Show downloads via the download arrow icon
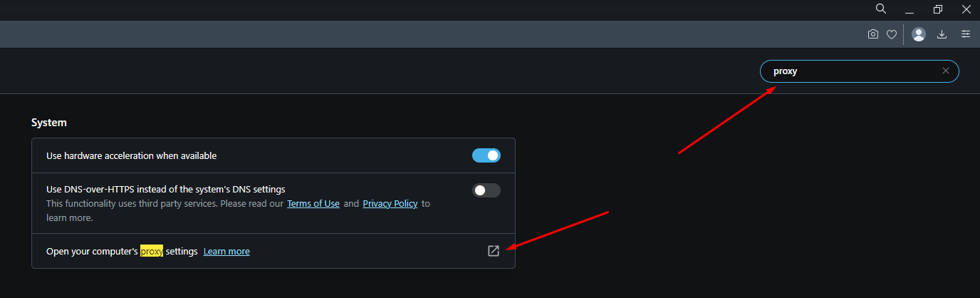This screenshot has height=298, width=980. [x=942, y=34]
